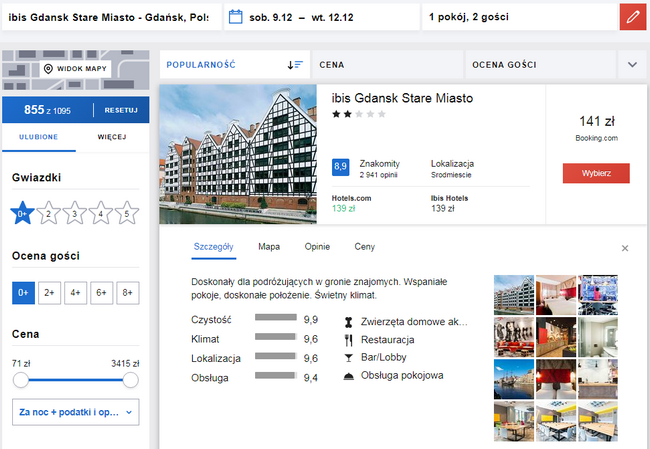Select the 4+ guest rating filter

75,293
